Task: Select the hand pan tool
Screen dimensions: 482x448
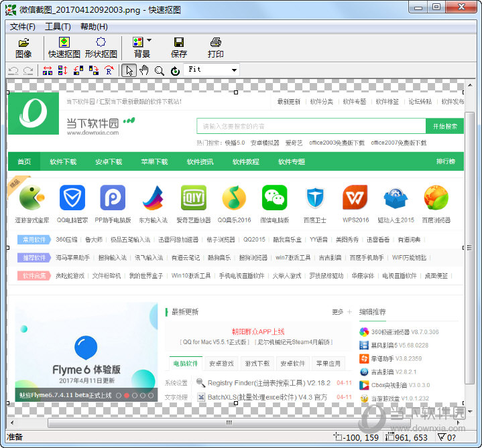Action: pos(143,70)
